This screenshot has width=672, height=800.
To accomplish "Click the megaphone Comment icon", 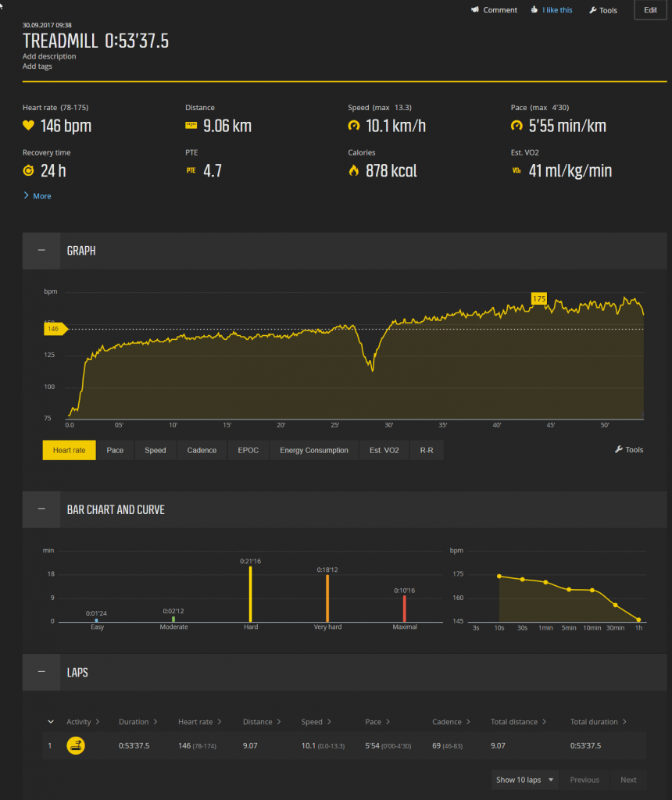I will click(474, 10).
